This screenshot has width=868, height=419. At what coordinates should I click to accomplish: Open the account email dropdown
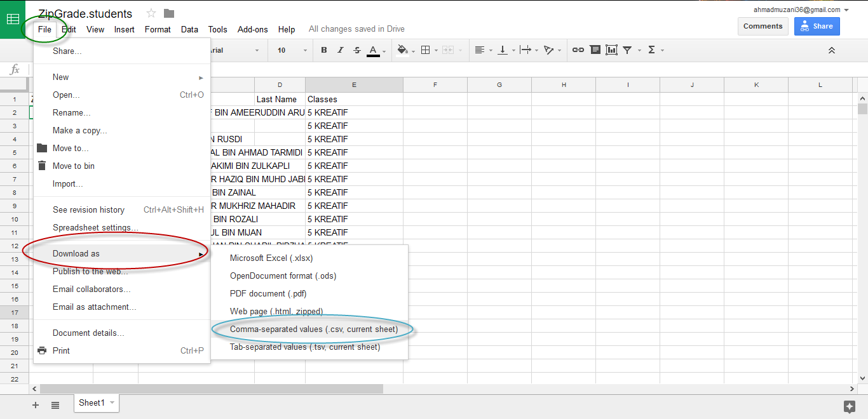(x=846, y=10)
